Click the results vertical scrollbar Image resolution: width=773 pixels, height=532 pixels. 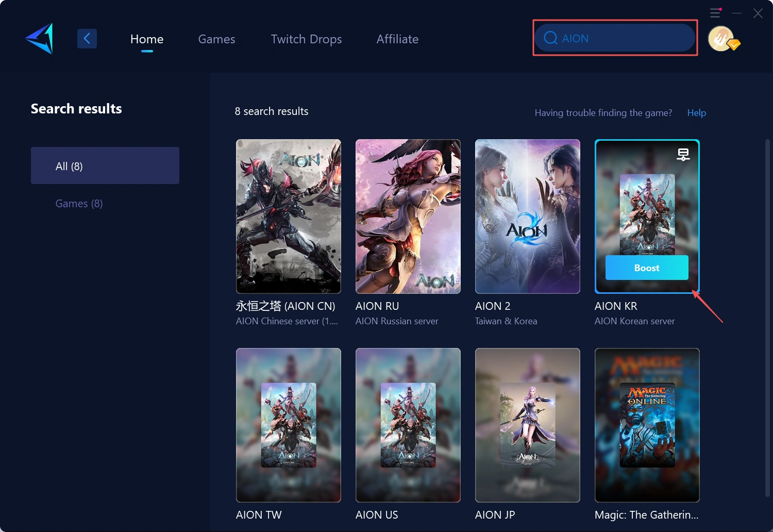point(767,317)
